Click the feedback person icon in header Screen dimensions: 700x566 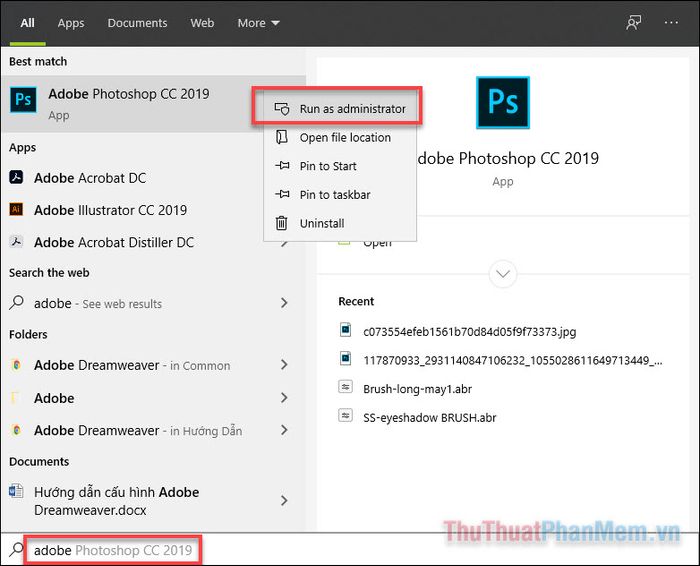[633, 23]
